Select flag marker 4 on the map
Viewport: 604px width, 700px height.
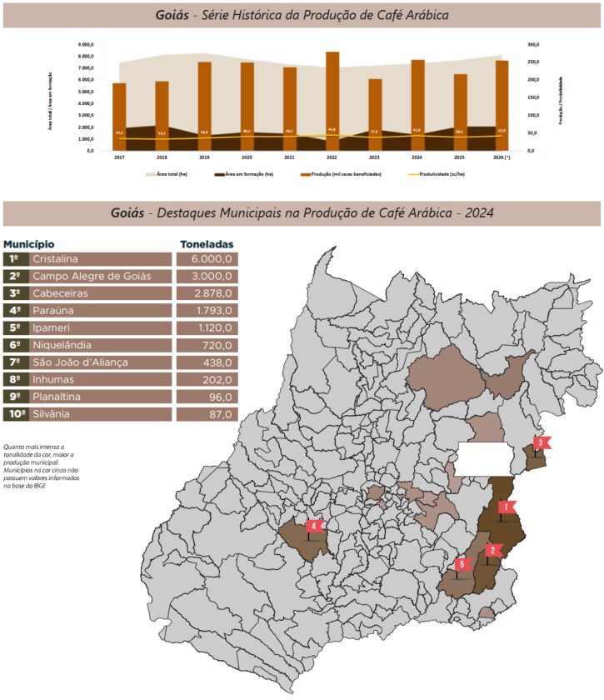(x=313, y=527)
